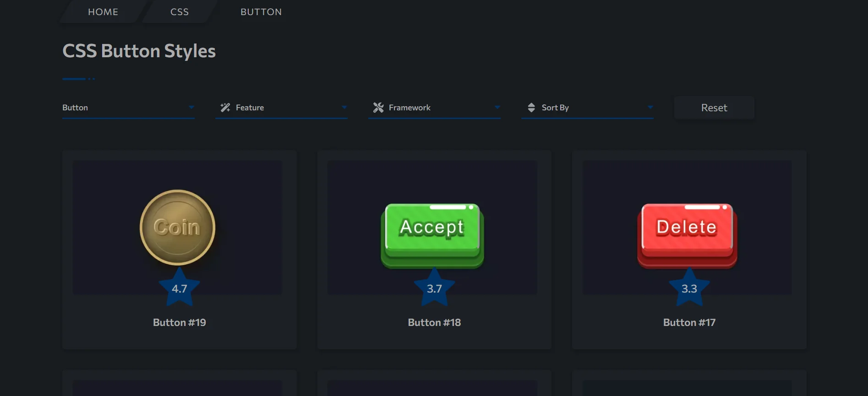Click the gold Coin button preview
Image resolution: width=868 pixels, height=396 pixels.
pos(177,228)
